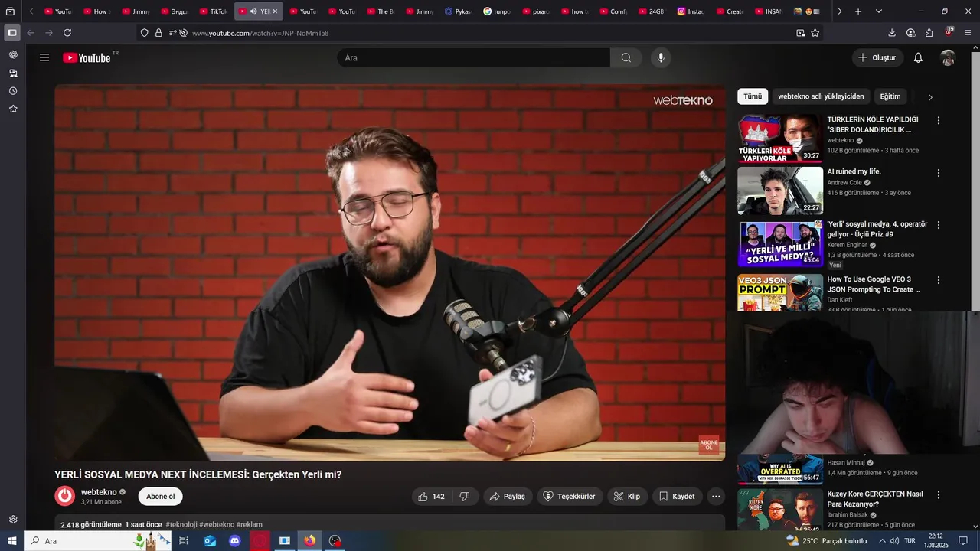Image resolution: width=980 pixels, height=551 pixels.
Task: Open the YouTube guide hamburger menu
Action: [x=44, y=57]
